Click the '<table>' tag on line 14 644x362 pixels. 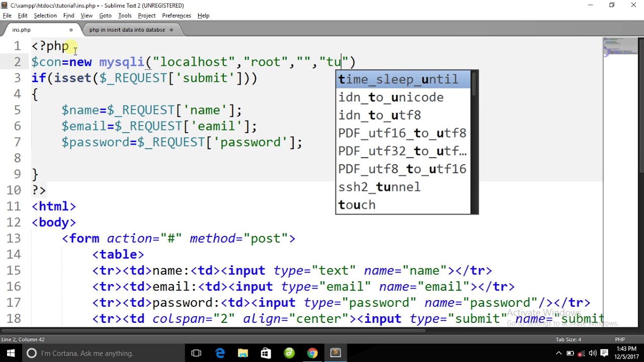(118, 254)
